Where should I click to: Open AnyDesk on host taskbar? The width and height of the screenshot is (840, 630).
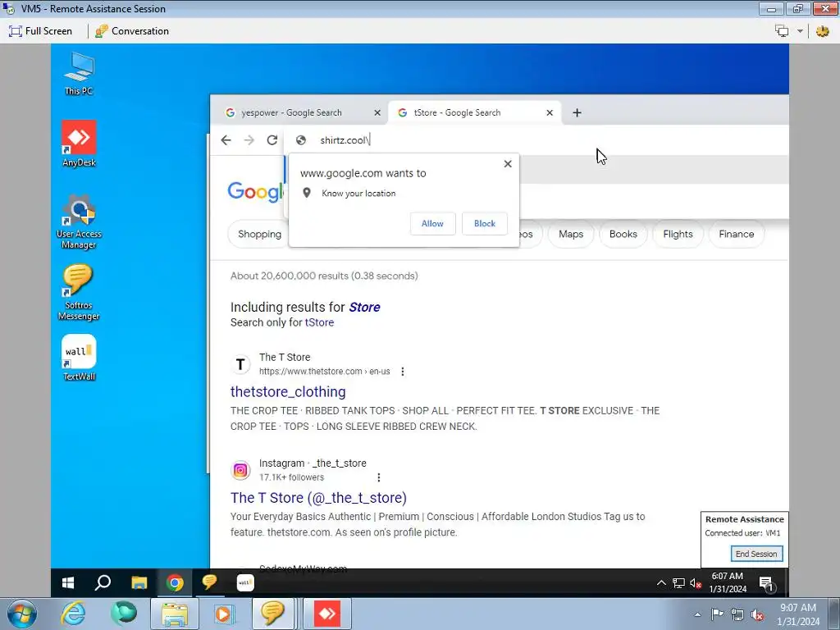(x=327, y=614)
